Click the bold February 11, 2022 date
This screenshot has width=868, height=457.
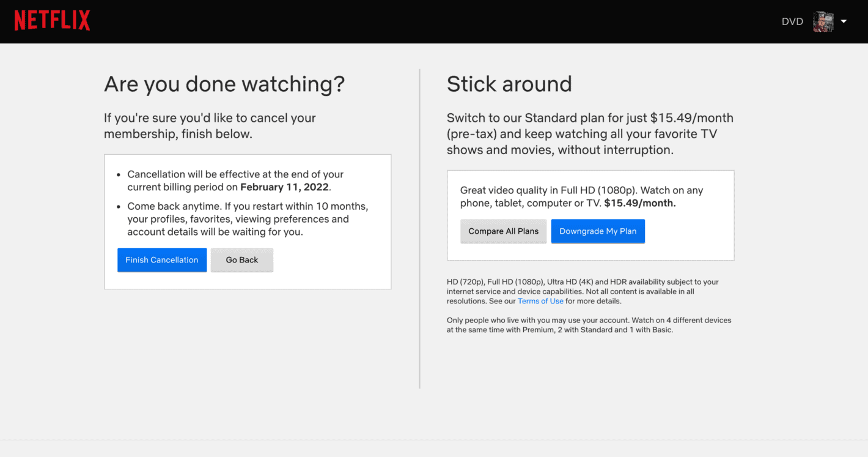coord(284,187)
